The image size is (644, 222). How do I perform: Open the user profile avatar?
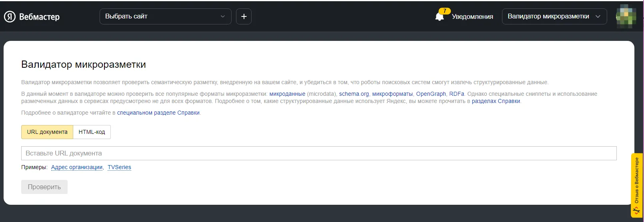click(x=626, y=16)
